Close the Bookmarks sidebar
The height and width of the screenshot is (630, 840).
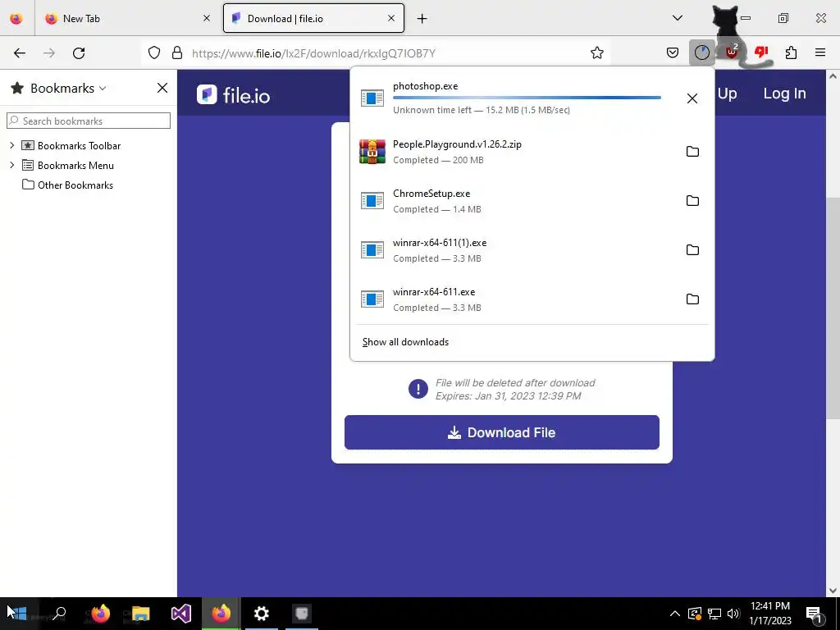point(162,88)
